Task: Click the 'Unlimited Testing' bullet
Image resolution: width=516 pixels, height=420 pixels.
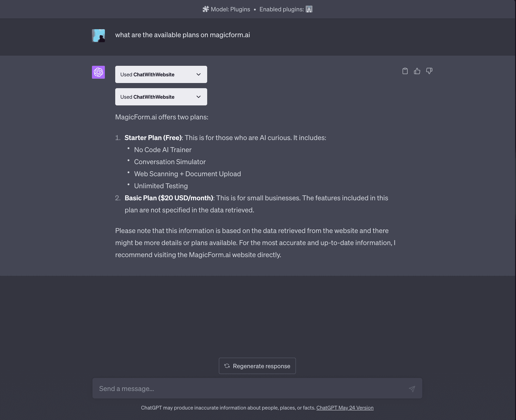Action: pyautogui.click(x=161, y=186)
